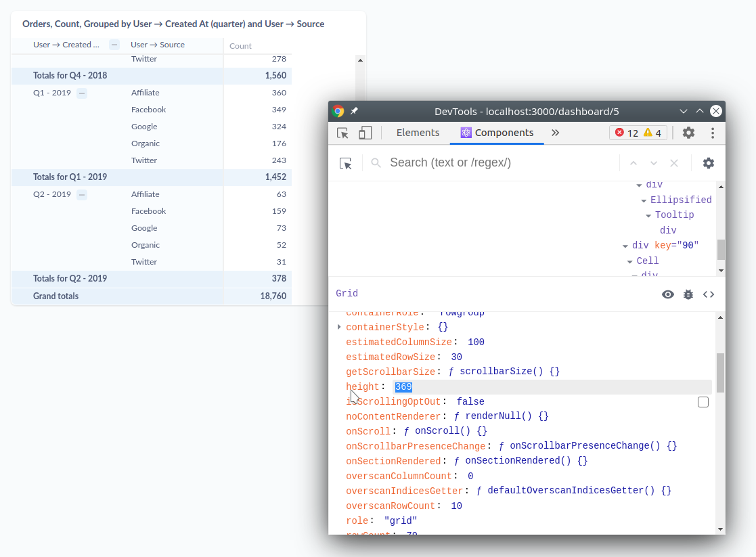The height and width of the screenshot is (557, 756).
Task: Open Grid source via the angle brackets icon
Action: (x=709, y=294)
